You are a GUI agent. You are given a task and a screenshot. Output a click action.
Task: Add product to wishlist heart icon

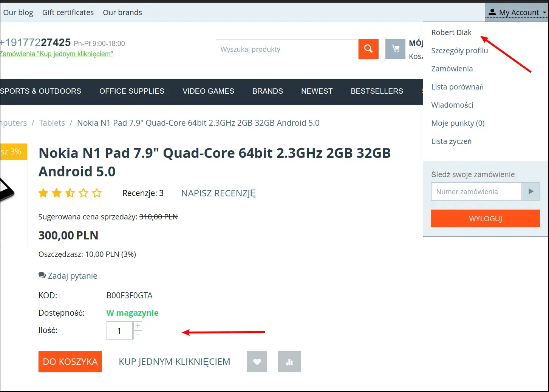257,362
